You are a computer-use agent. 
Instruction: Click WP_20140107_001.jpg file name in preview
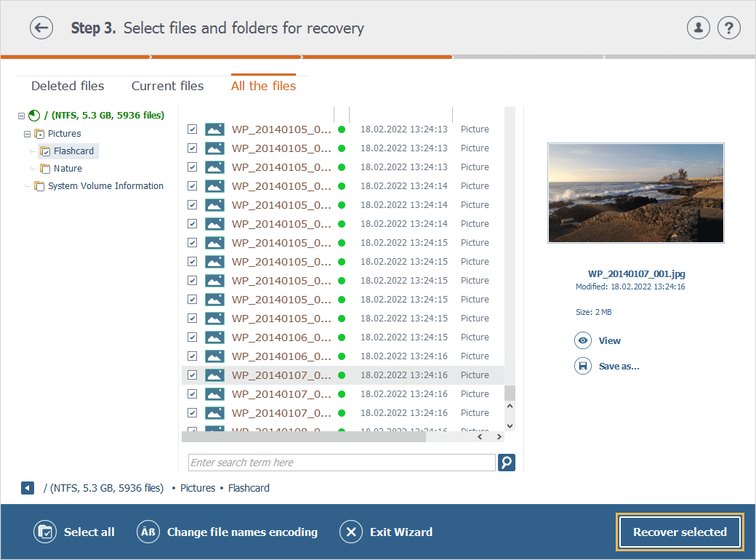[x=637, y=273]
